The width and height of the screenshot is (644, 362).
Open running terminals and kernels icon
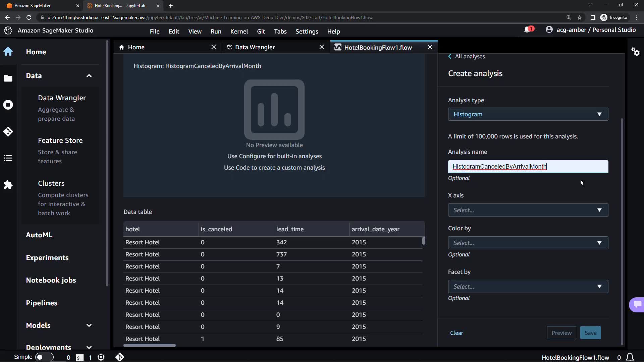pos(8,105)
